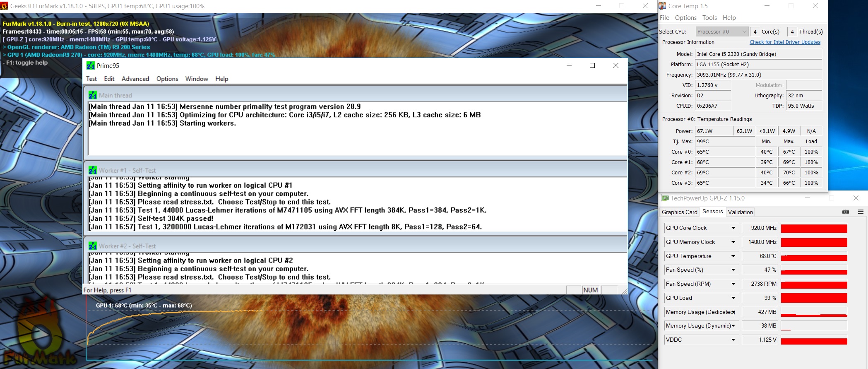Open Core Temp Tools menu
Viewport: 868px width, 369px height.
(709, 18)
